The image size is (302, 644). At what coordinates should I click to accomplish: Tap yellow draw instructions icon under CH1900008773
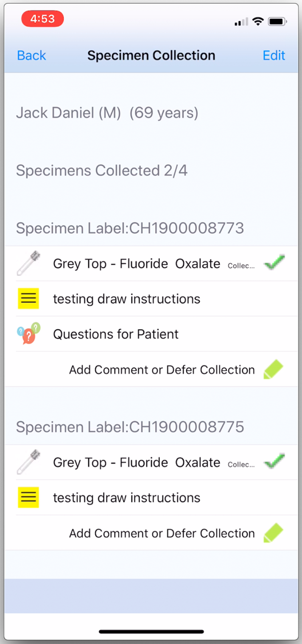tap(28, 299)
